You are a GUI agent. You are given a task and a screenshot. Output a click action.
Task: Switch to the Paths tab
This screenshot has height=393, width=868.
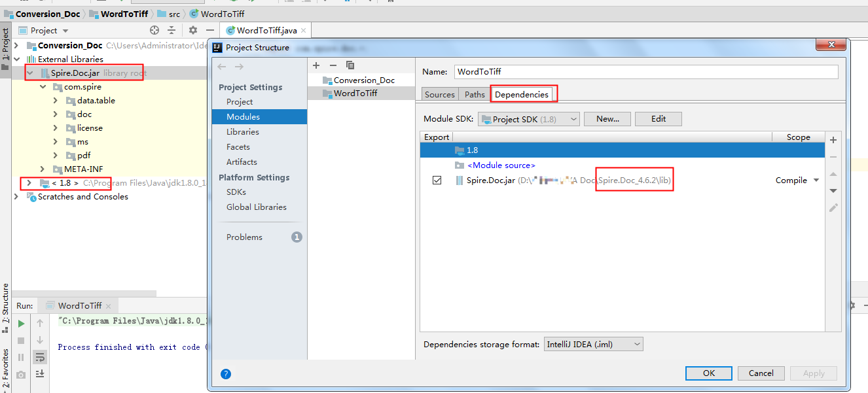pos(475,95)
